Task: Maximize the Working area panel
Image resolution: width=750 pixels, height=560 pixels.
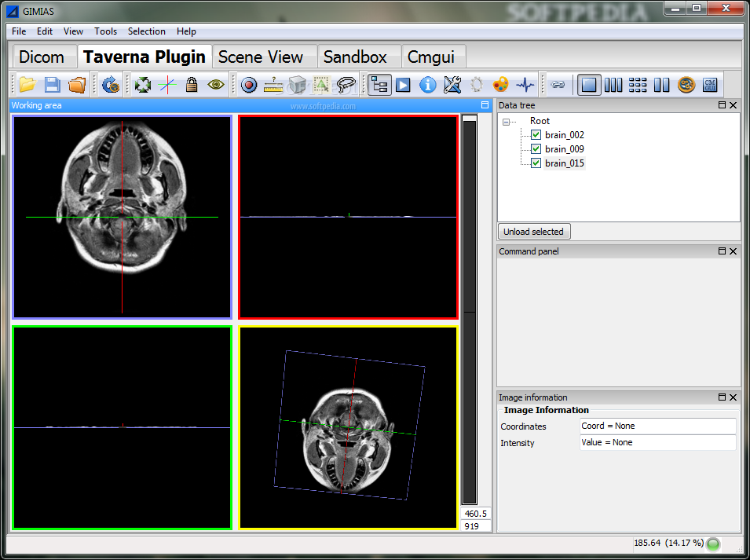Action: point(485,105)
